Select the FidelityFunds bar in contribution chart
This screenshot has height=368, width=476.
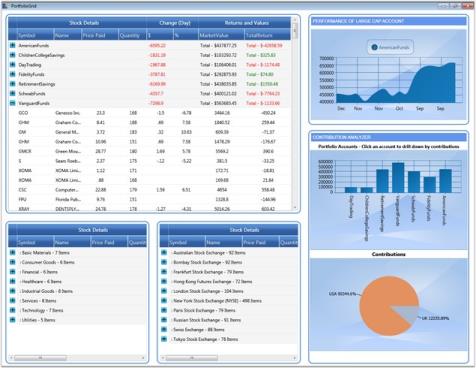click(x=430, y=185)
